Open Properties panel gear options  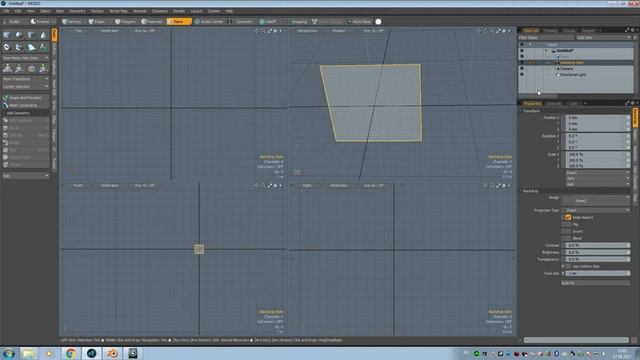click(633, 103)
